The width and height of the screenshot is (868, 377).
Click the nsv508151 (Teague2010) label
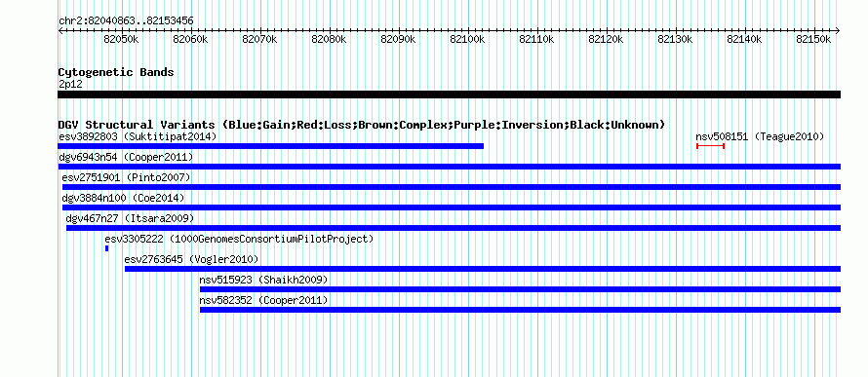point(760,136)
